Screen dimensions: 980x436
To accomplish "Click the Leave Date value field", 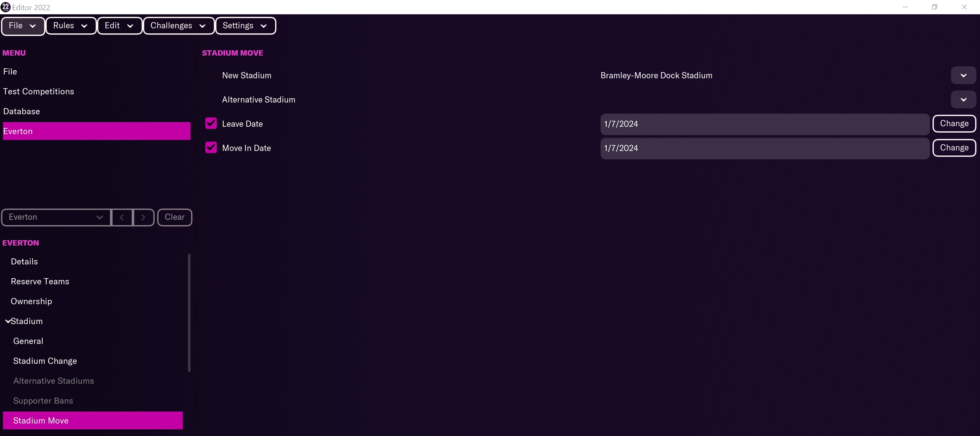I will pyautogui.click(x=765, y=124).
